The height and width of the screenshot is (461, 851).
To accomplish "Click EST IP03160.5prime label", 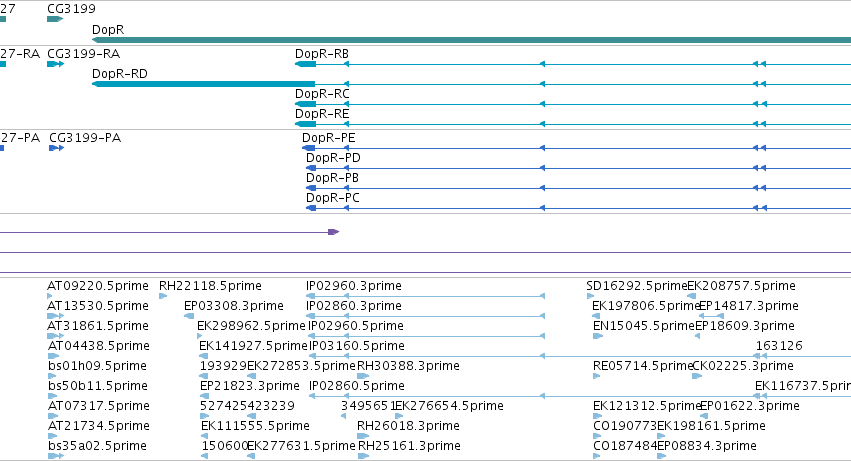I will [357, 346].
